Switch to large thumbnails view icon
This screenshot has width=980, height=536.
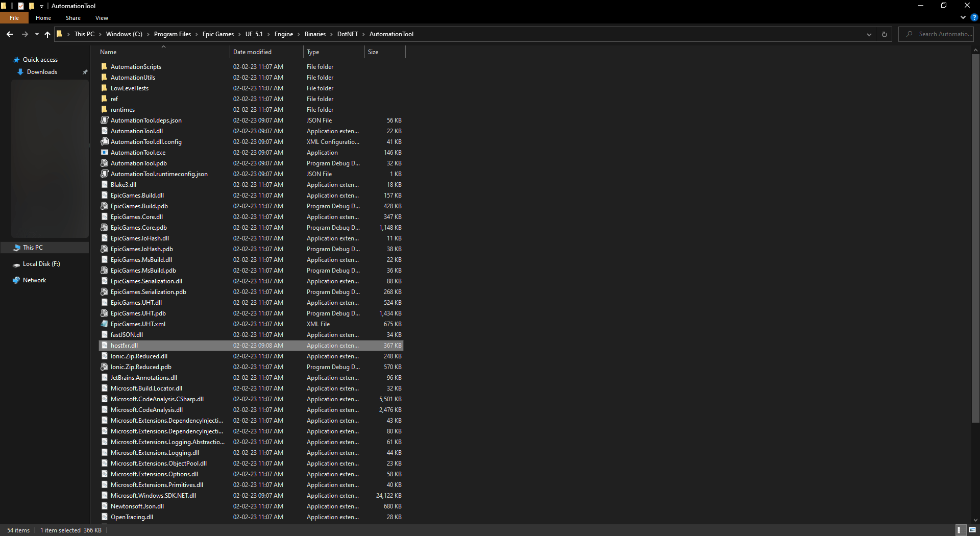(972, 530)
